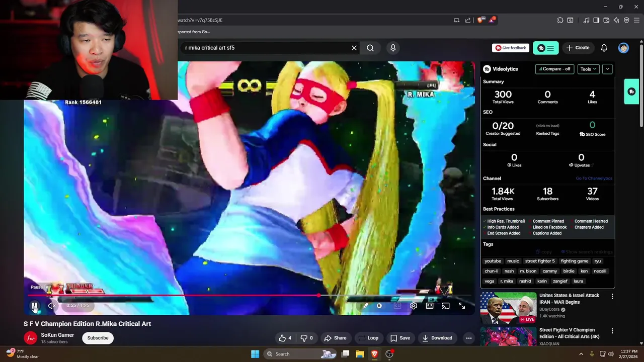The height and width of the screenshot is (362, 644).
Task: Open Brave Wallet icon
Action: (606, 20)
